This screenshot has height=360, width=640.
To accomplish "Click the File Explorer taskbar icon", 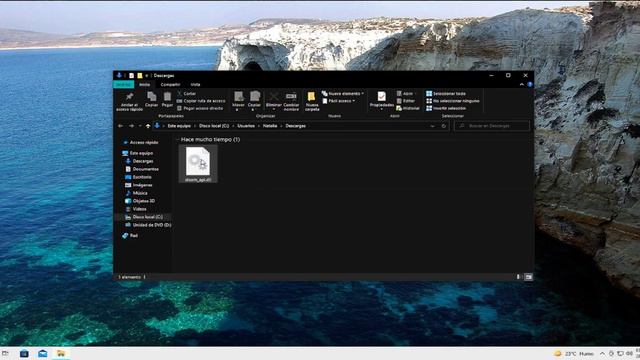I will point(61,353).
